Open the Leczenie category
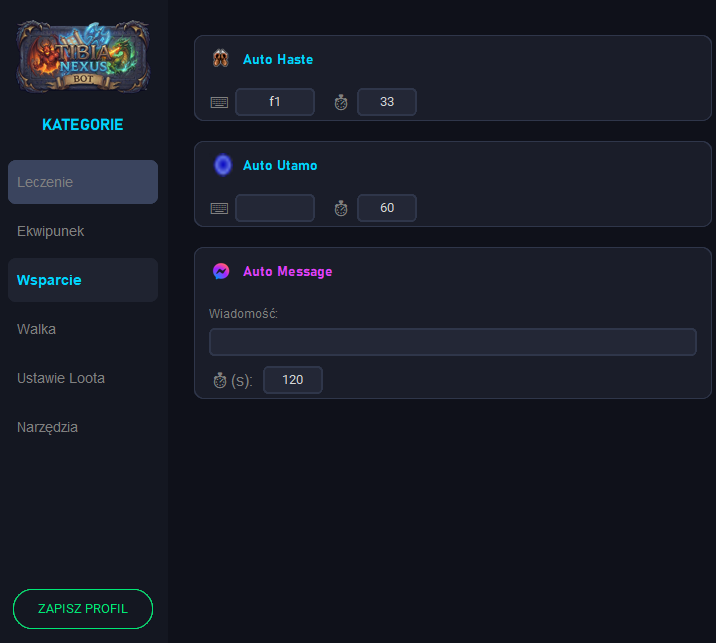 pyautogui.click(x=83, y=182)
